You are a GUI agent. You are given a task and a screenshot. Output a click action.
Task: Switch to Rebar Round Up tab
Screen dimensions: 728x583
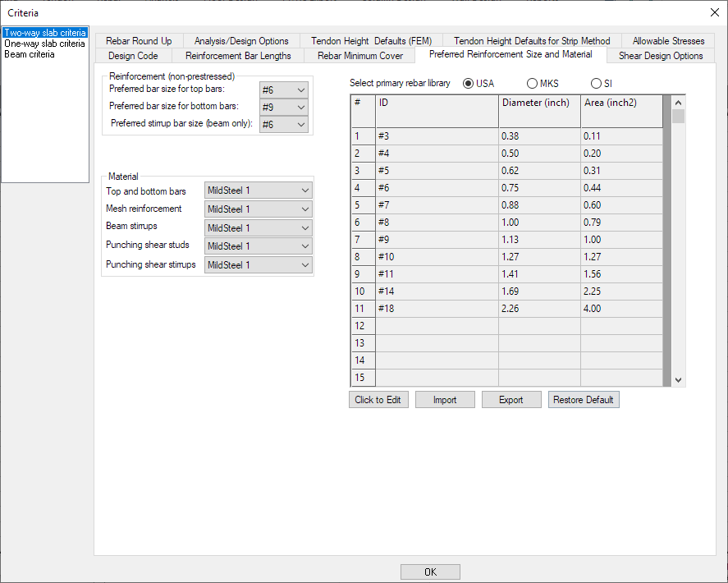(x=139, y=41)
